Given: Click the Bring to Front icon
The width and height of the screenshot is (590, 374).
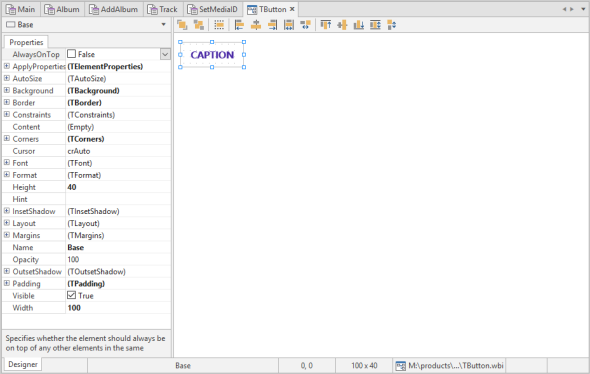Looking at the screenshot, I should click(x=182, y=25).
